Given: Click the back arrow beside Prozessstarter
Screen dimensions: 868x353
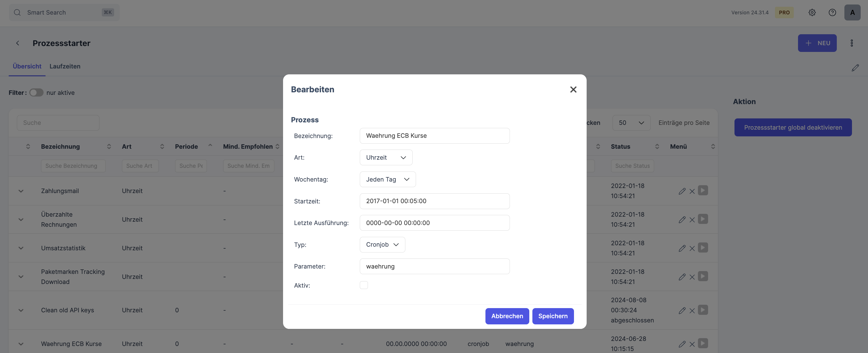Looking at the screenshot, I should pos(17,43).
